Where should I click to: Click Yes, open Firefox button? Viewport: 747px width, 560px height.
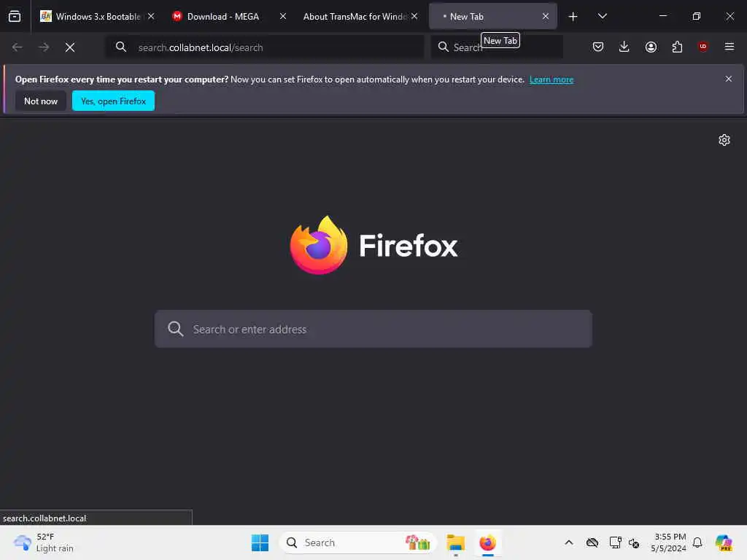tap(113, 101)
